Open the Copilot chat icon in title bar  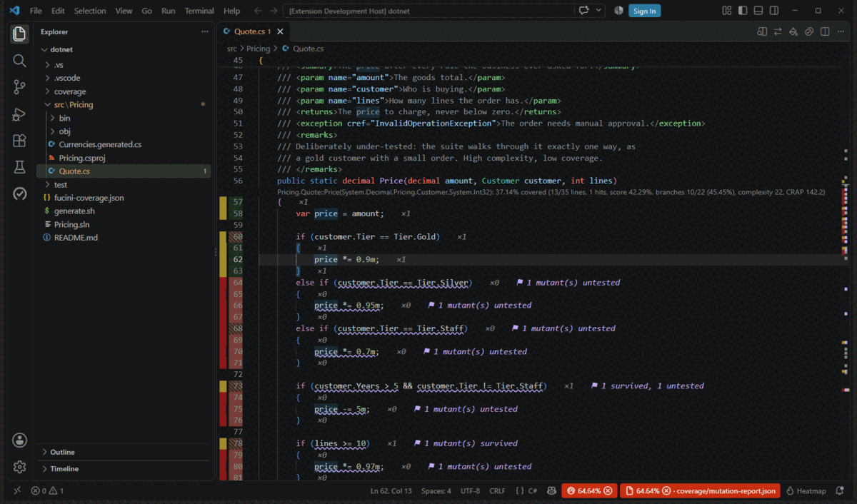[x=584, y=11]
